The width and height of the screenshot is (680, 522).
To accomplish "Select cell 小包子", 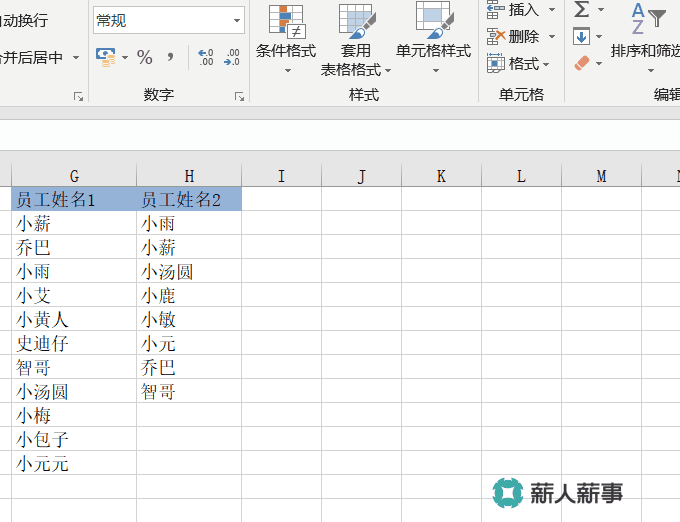I will coord(74,439).
